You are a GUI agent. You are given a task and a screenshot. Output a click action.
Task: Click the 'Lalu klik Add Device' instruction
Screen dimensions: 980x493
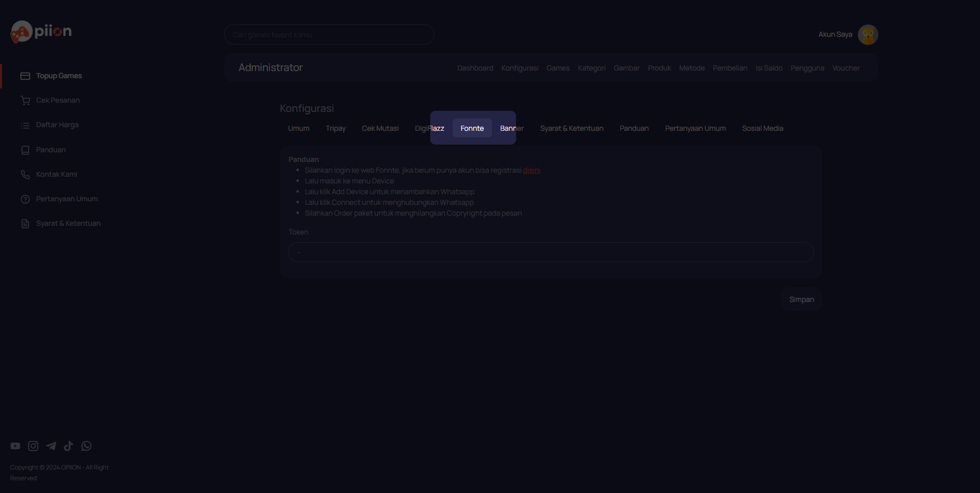389,192
